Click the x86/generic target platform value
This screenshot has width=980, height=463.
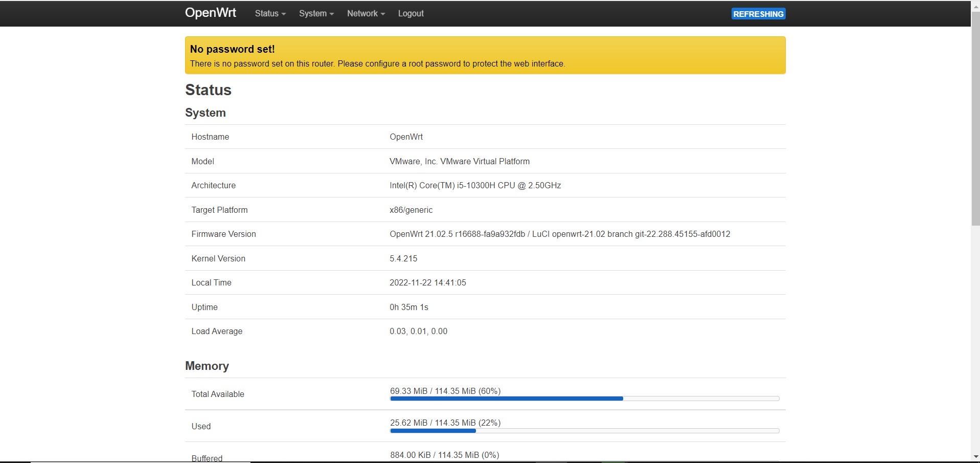click(411, 210)
